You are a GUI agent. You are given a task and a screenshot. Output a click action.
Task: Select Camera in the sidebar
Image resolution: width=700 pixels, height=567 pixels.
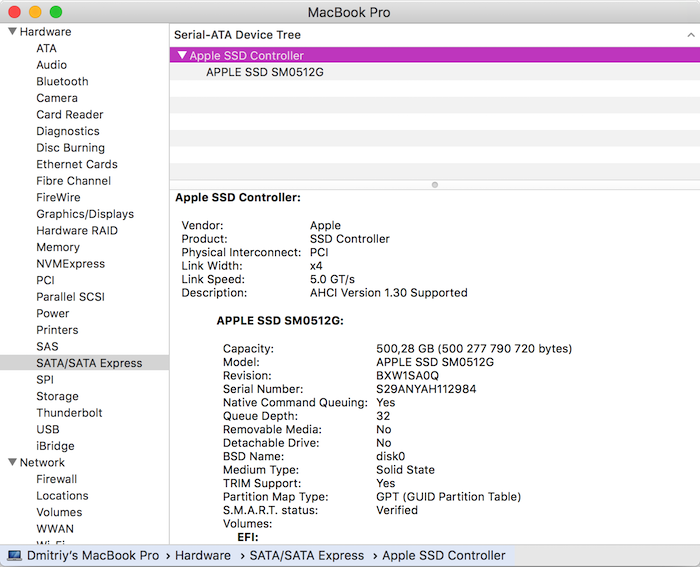coord(57,98)
